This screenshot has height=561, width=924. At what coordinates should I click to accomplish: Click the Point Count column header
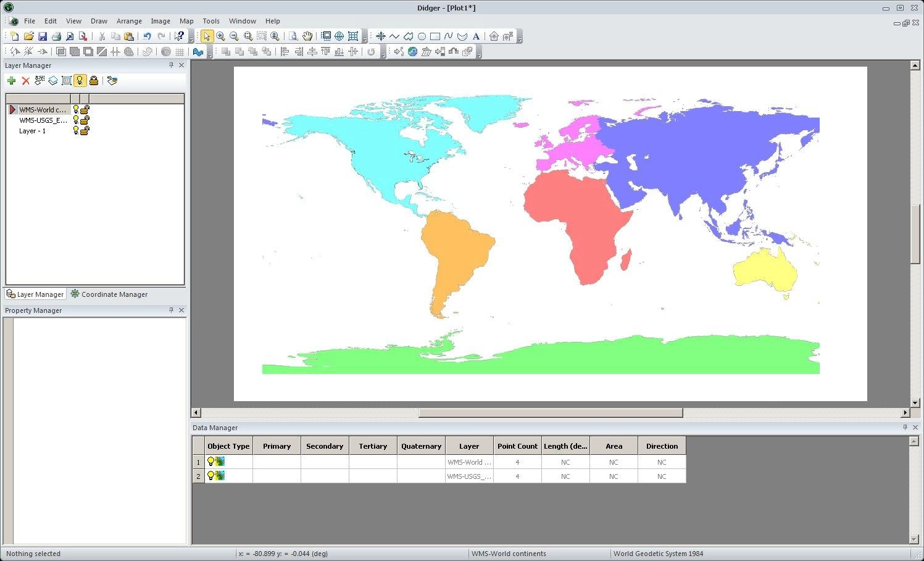pyautogui.click(x=517, y=446)
